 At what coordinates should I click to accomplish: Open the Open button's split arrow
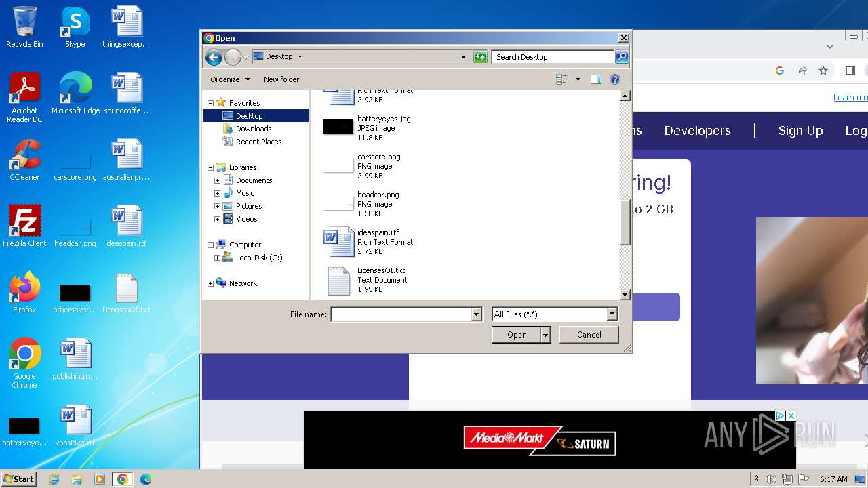point(545,335)
